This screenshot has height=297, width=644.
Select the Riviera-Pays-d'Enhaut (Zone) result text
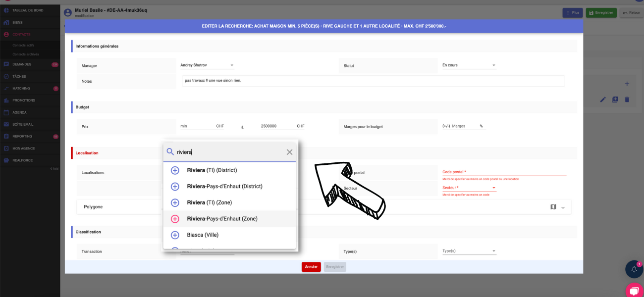(222, 219)
